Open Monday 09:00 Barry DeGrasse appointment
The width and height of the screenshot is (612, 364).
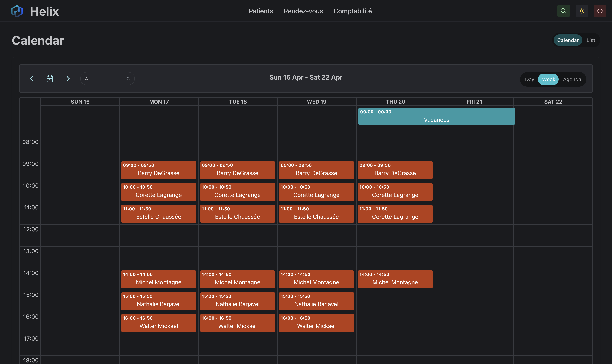[159, 170]
